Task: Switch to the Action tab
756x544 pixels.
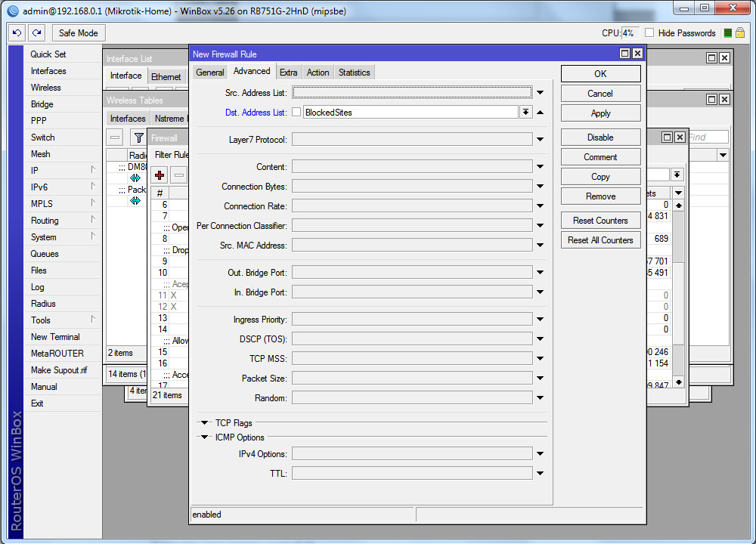Action: tap(318, 73)
